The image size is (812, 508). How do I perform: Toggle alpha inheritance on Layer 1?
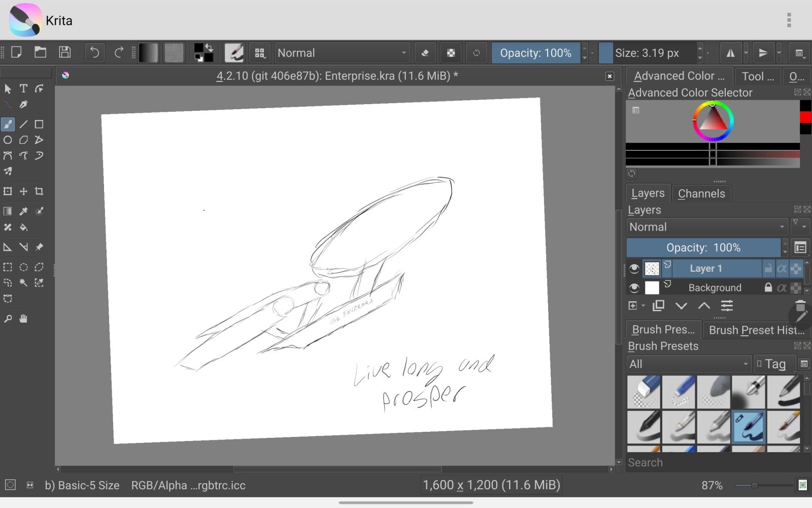[782, 268]
